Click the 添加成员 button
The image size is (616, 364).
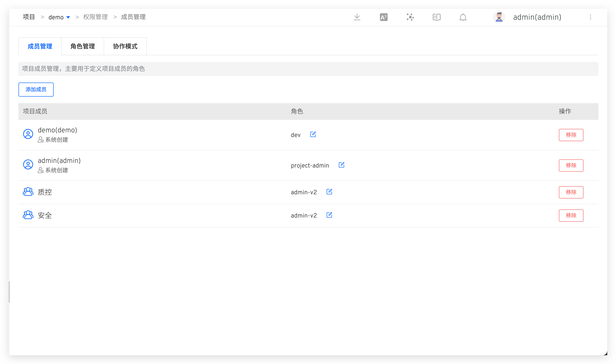(x=36, y=90)
